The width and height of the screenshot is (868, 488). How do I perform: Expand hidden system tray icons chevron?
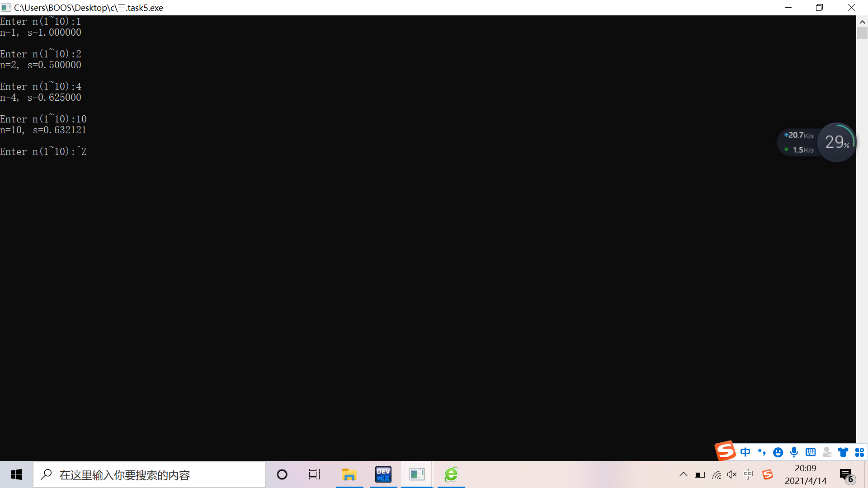[x=684, y=474]
